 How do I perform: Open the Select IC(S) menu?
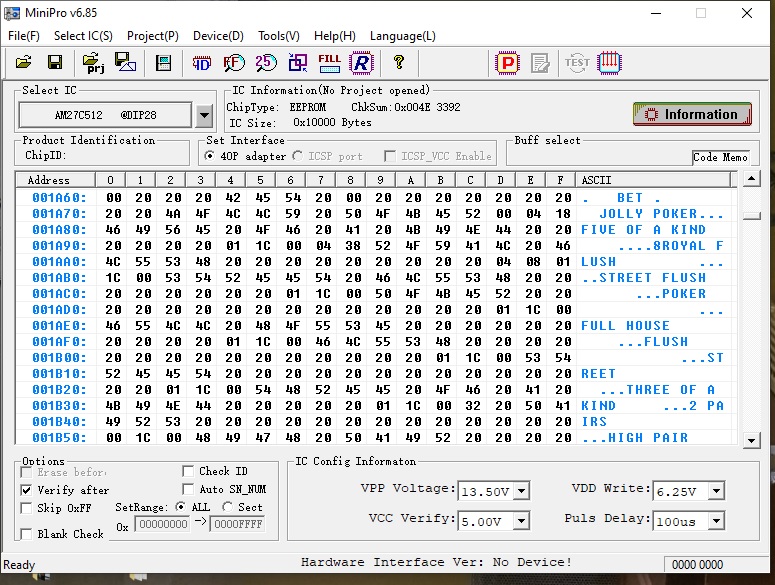(x=83, y=36)
